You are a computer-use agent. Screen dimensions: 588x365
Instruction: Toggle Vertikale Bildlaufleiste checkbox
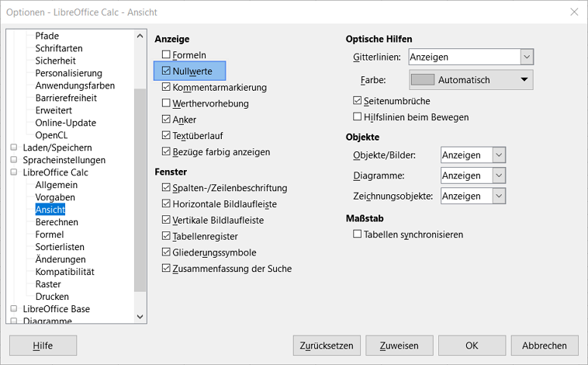[166, 220]
